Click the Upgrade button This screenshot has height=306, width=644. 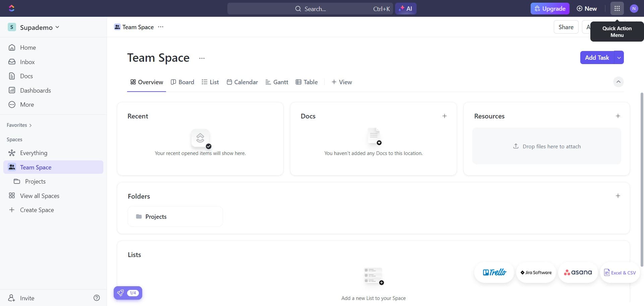[549, 8]
